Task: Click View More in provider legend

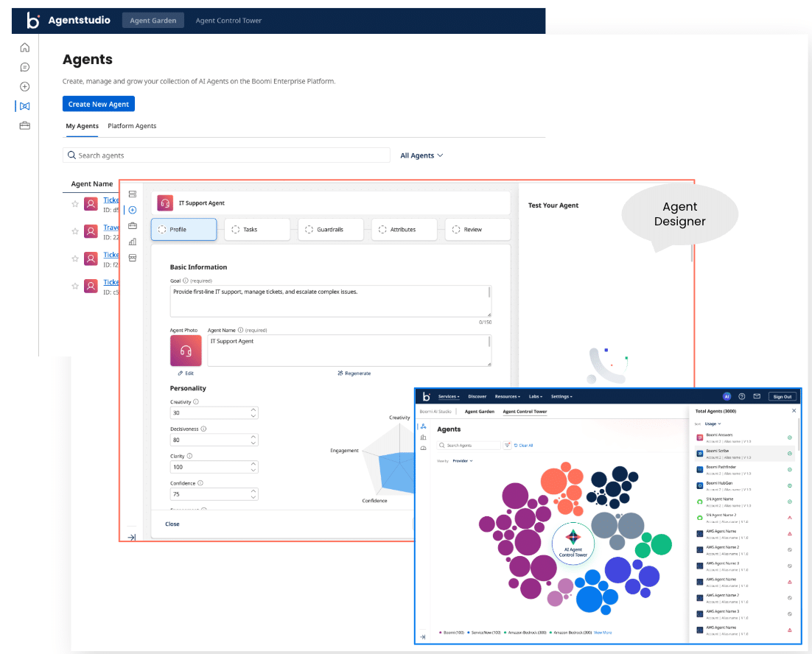Action: 603,632
